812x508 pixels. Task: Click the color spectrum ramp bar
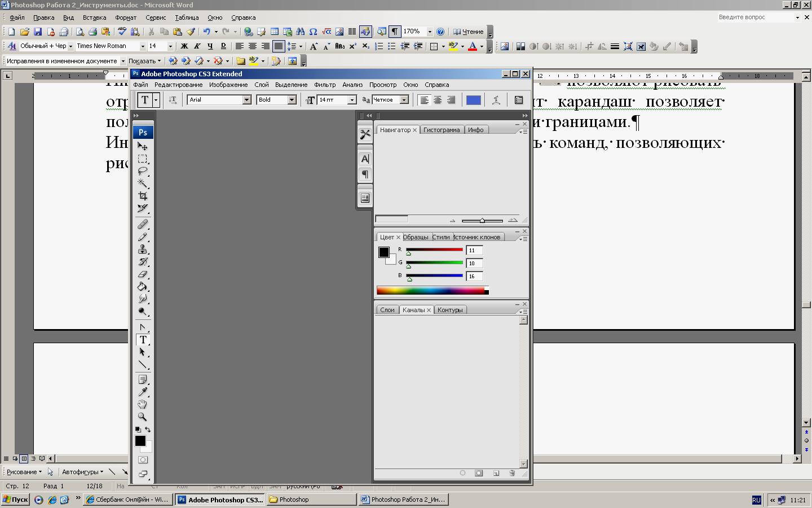tap(433, 291)
